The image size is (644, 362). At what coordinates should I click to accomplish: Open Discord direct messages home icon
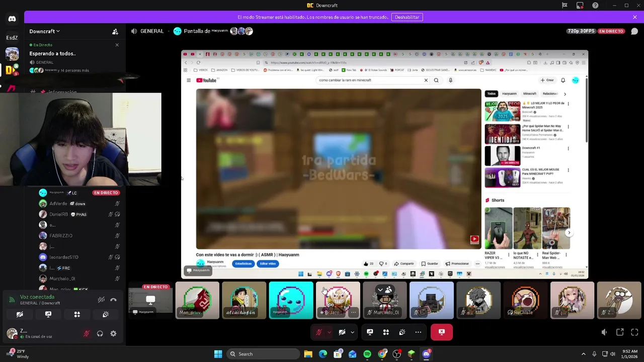pos(12,19)
